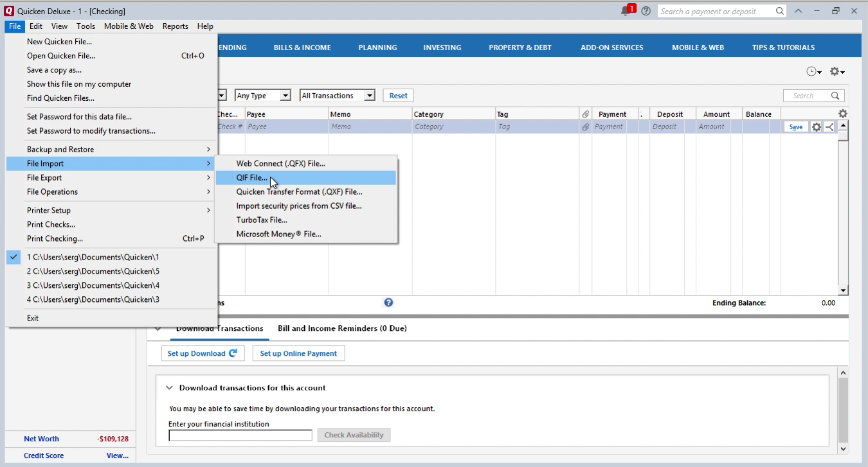Screen dimensions: 868x467
Task: Select Import security prices from CSV file...
Action: pyautogui.click(x=306, y=206)
